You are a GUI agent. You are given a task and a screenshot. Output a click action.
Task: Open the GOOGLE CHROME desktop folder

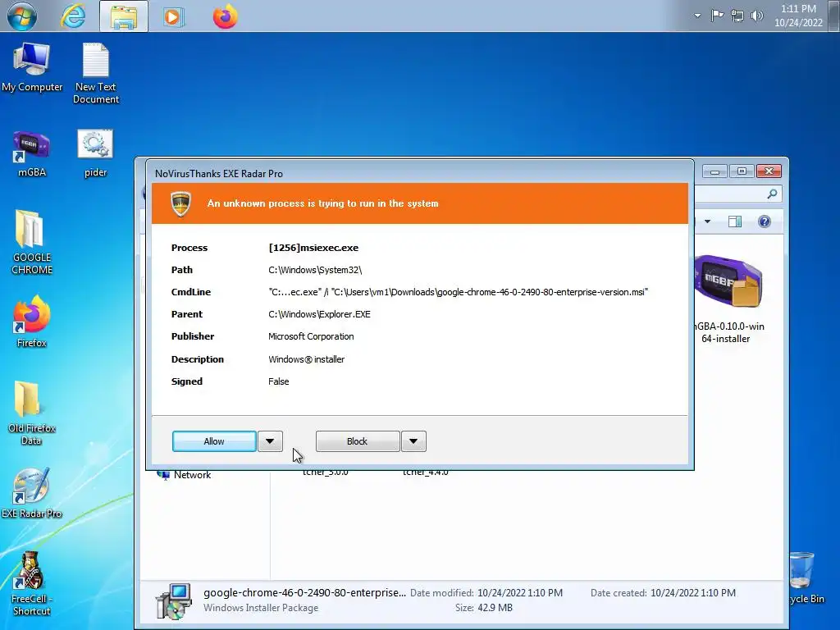(32, 242)
